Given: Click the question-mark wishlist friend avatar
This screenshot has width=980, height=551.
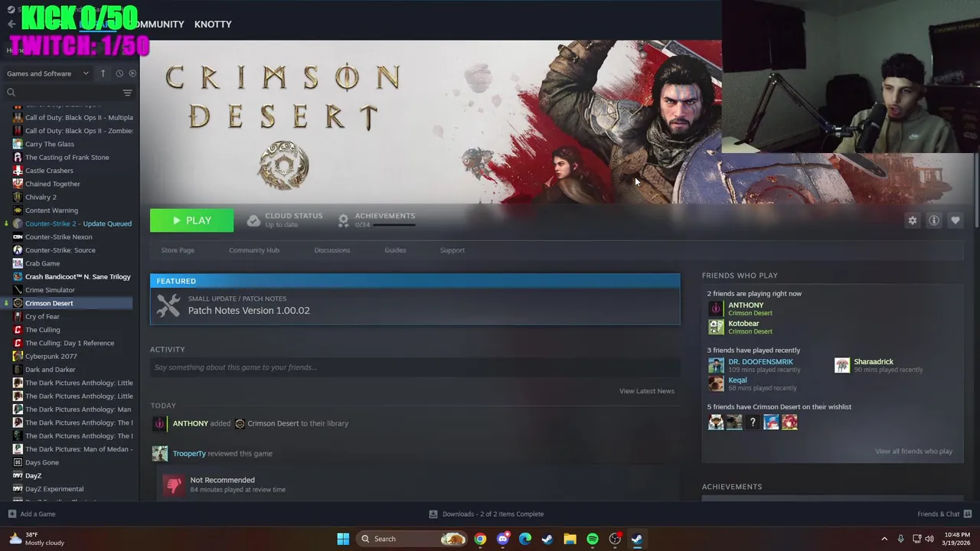Looking at the screenshot, I should coord(753,422).
